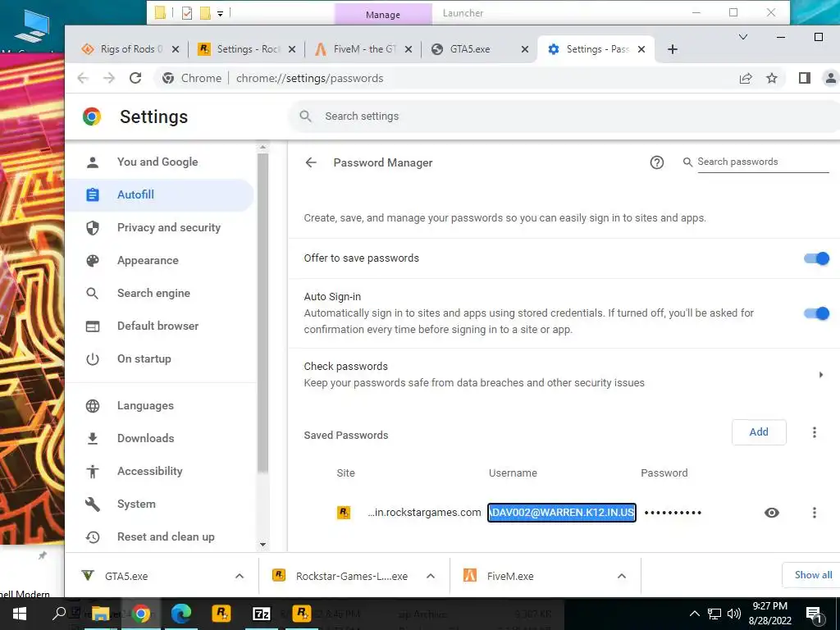
Task: Go back from Password Manager page
Action: pos(311,162)
